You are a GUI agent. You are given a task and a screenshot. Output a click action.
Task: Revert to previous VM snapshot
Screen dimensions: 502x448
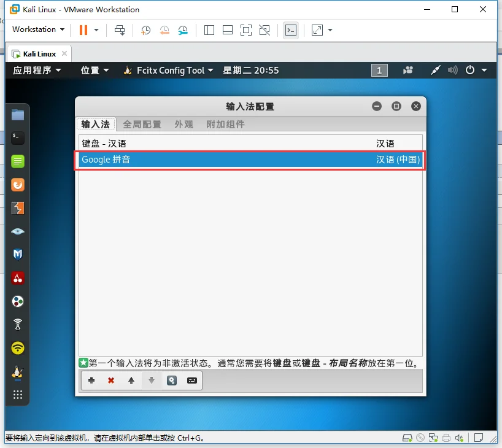click(164, 30)
